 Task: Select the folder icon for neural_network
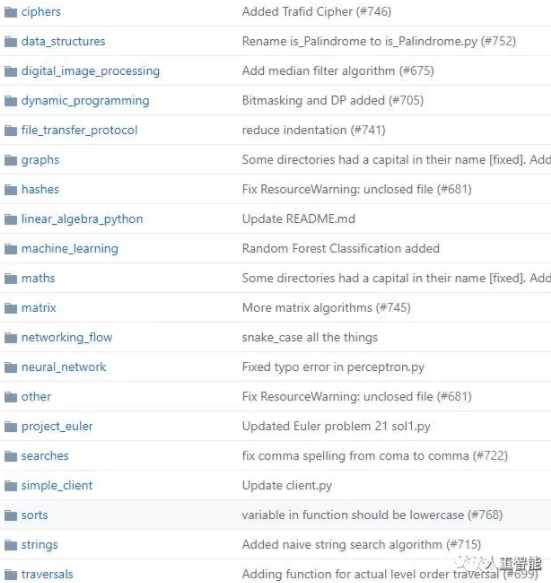[x=11, y=368]
